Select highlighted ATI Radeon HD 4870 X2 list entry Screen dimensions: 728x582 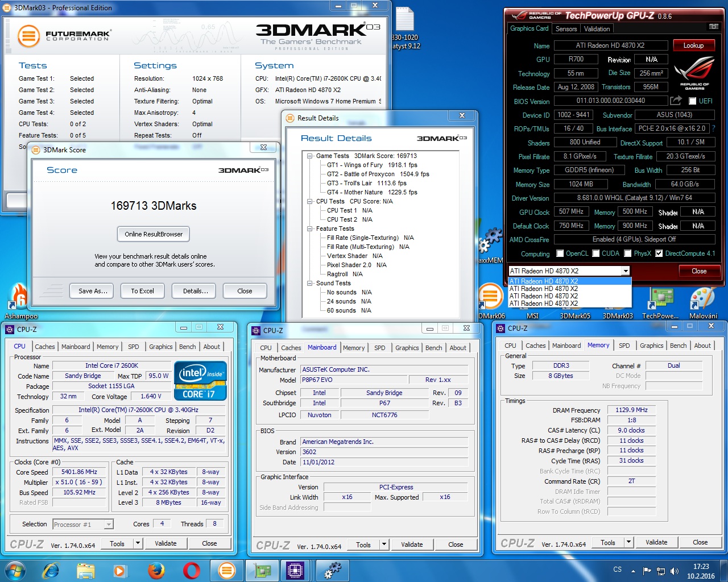tap(570, 281)
